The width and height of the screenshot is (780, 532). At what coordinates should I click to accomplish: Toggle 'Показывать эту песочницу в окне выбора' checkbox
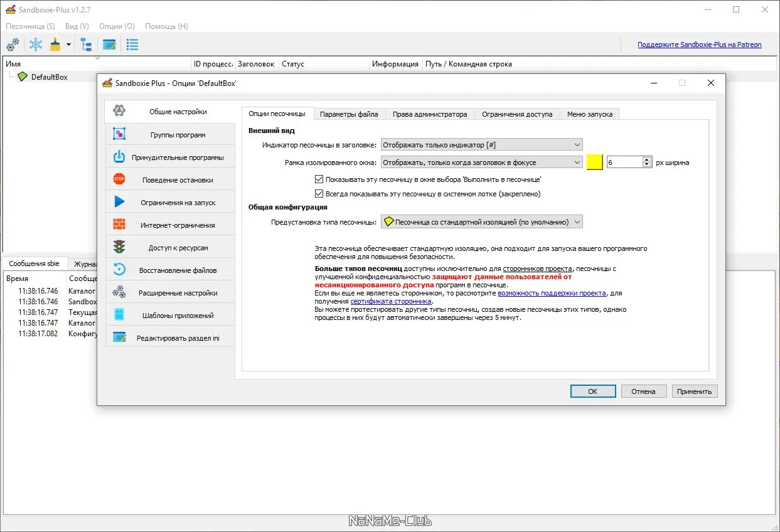click(x=319, y=179)
